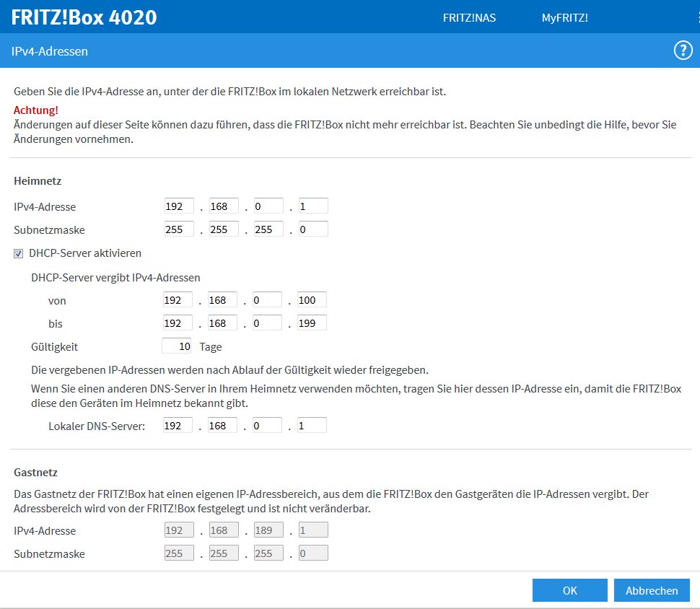The width and height of the screenshot is (700, 609).
Task: Open the help question mark icon
Action: pyautogui.click(x=683, y=51)
